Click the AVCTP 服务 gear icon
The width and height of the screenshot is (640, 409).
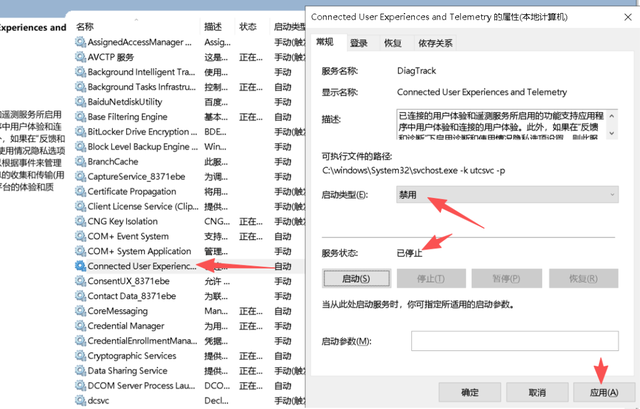tap(80, 57)
